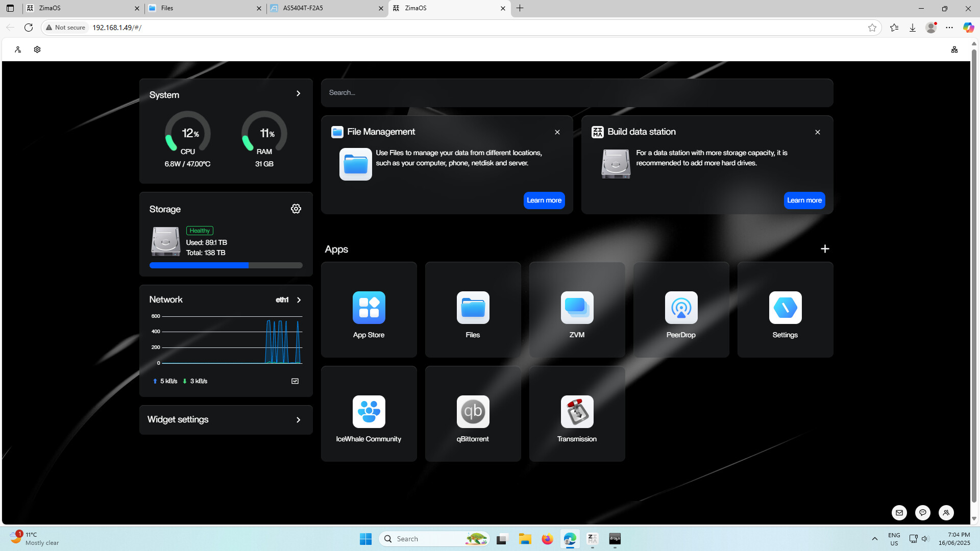Open a new browser tab

point(520,8)
